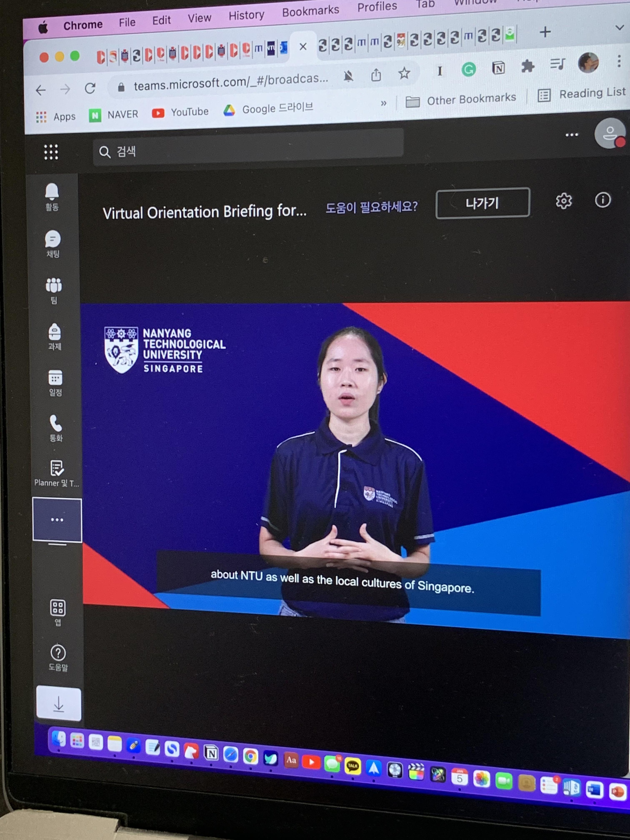The height and width of the screenshot is (840, 630).
Task: Open the Assignments backpack icon
Action: (x=54, y=336)
